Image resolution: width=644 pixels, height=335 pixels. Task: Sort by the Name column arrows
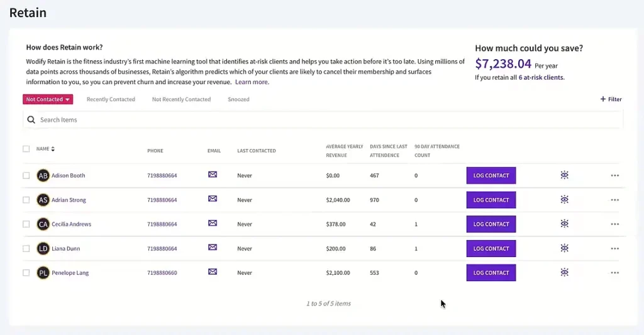coord(53,149)
